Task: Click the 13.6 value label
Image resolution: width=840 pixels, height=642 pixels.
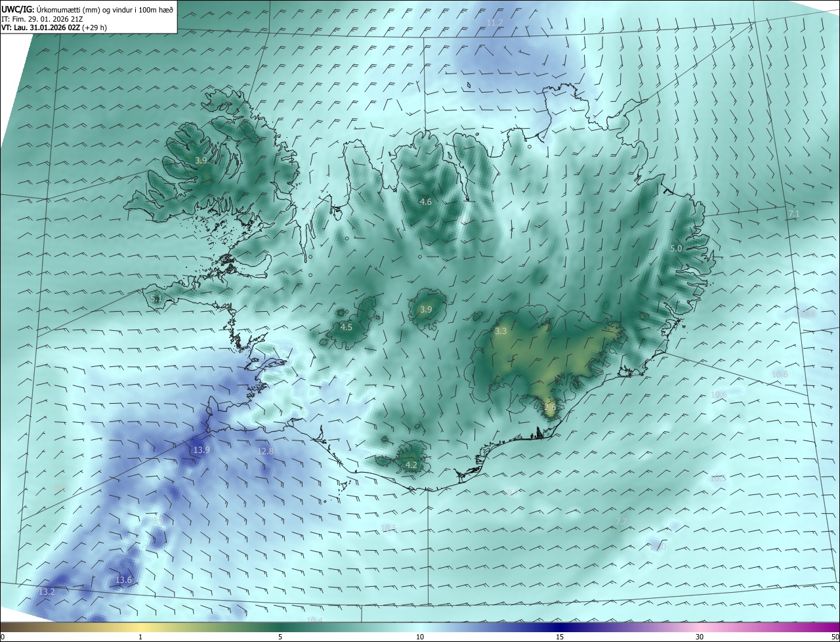Action: click(123, 580)
